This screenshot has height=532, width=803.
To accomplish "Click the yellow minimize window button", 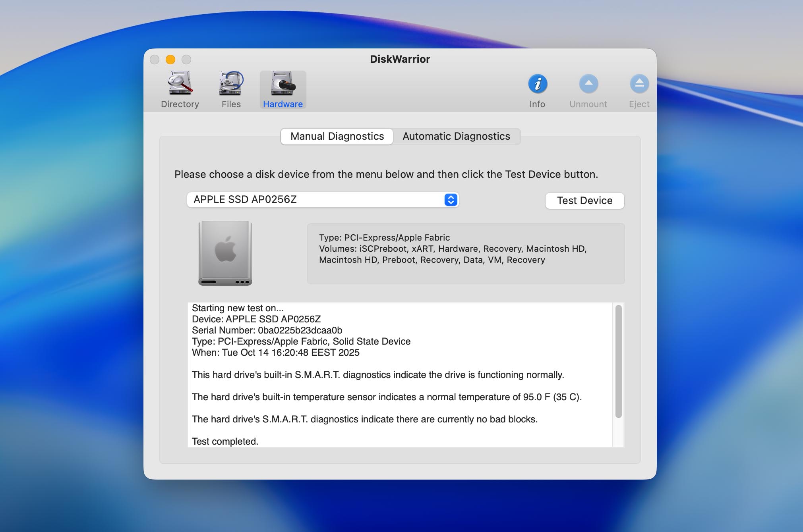I will [170, 60].
